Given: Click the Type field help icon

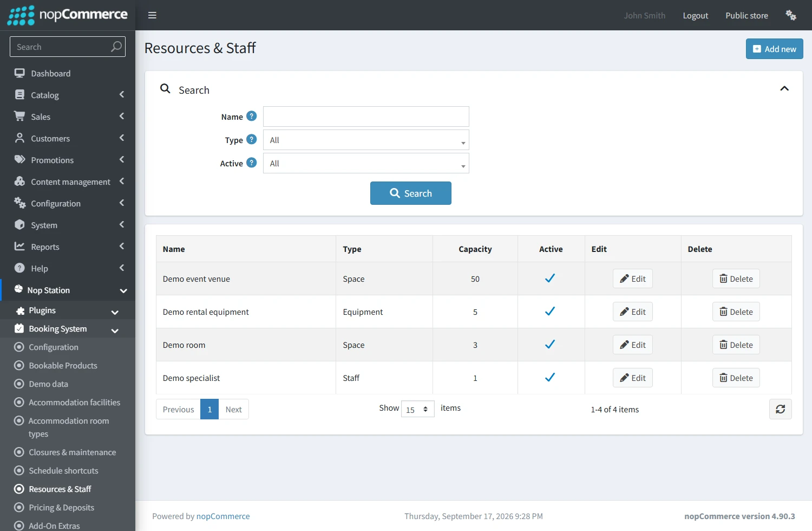Looking at the screenshot, I should 252,139.
